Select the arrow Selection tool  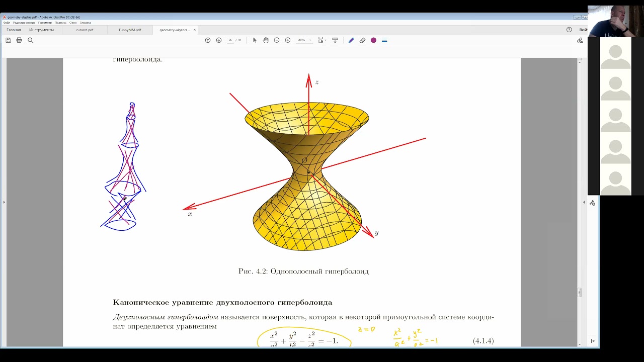coord(255,40)
